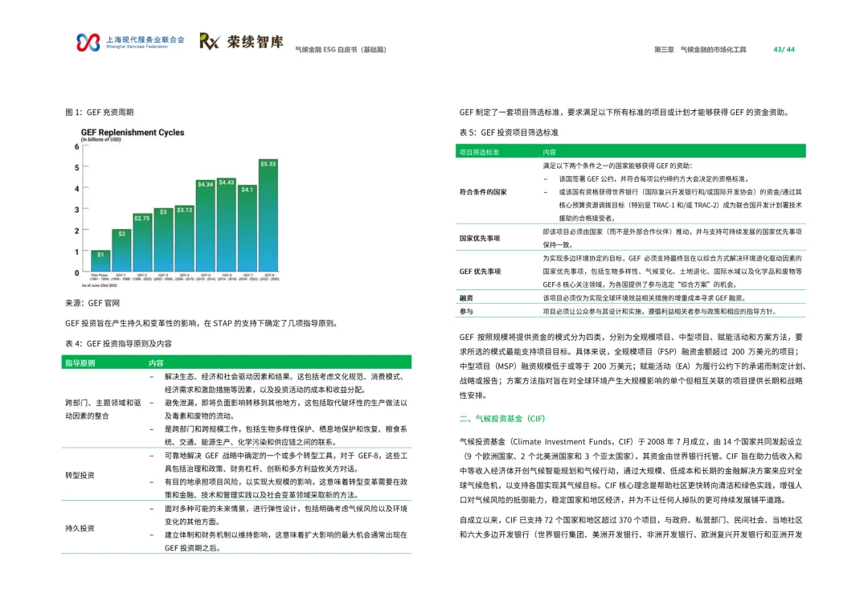
Task: Select the page number 43/ 44
Action: click(x=784, y=49)
